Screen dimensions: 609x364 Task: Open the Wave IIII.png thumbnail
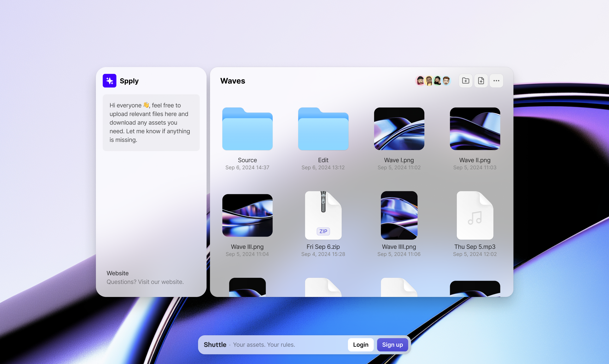pos(399,215)
